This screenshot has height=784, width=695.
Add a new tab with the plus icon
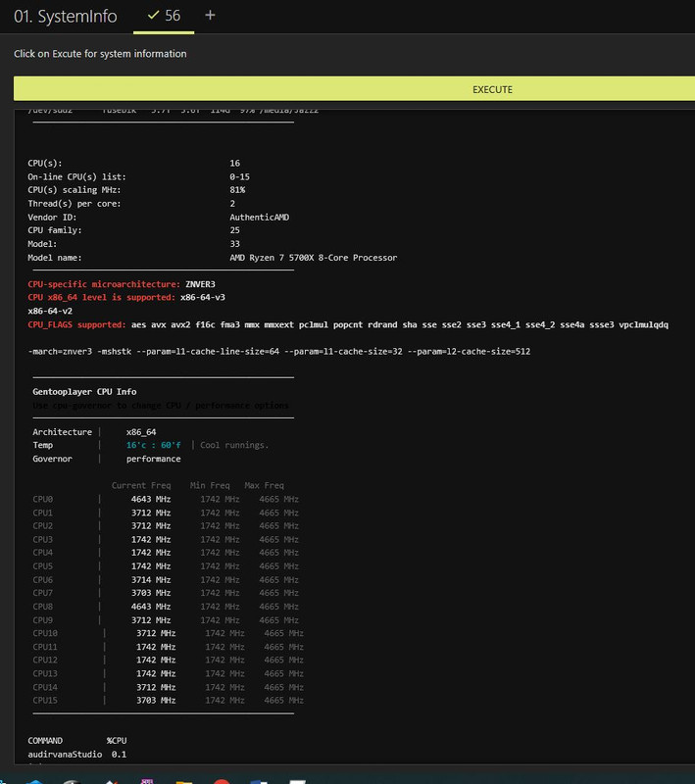(210, 16)
